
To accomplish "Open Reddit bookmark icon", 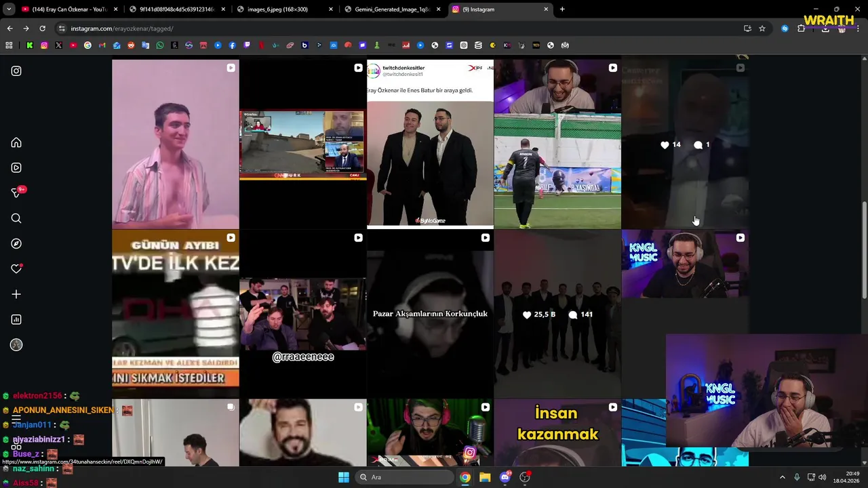I will click(131, 45).
